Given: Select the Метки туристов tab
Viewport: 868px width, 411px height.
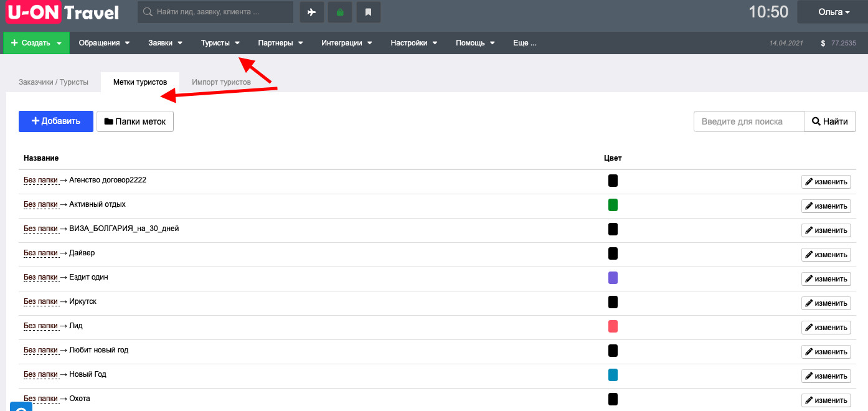Looking at the screenshot, I should [x=140, y=82].
